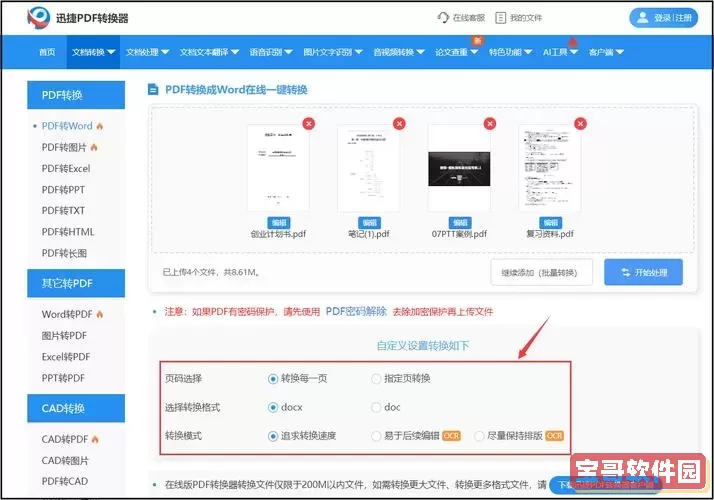714x500 pixels.
Task: Choose the doc format radio button
Action: tap(376, 407)
